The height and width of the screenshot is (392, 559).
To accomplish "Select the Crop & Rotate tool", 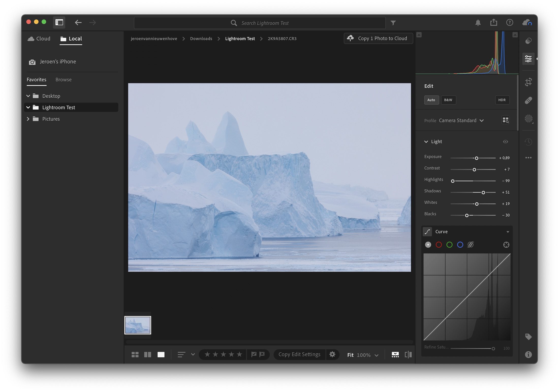I will click(x=529, y=82).
